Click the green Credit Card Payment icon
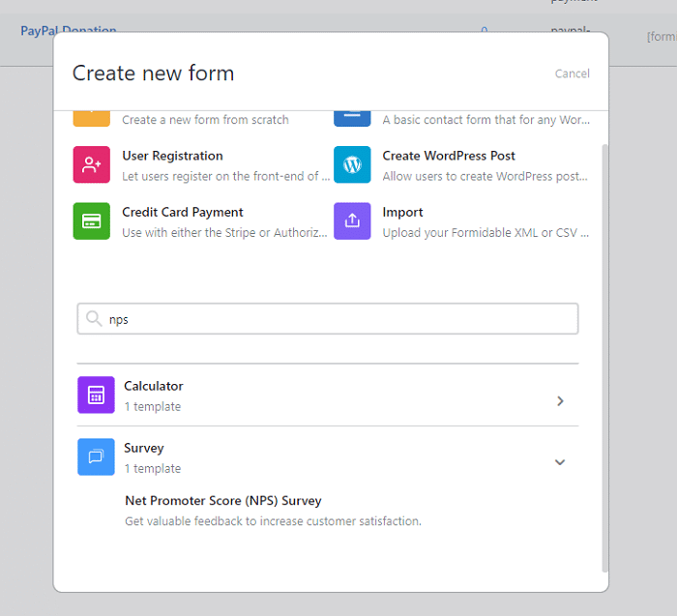The image size is (677, 616). (x=91, y=220)
